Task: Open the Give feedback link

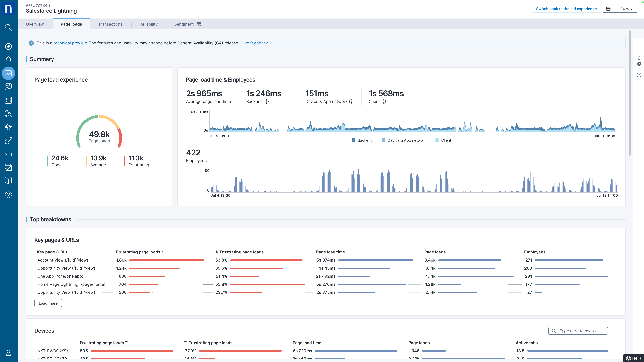Action: (x=254, y=43)
